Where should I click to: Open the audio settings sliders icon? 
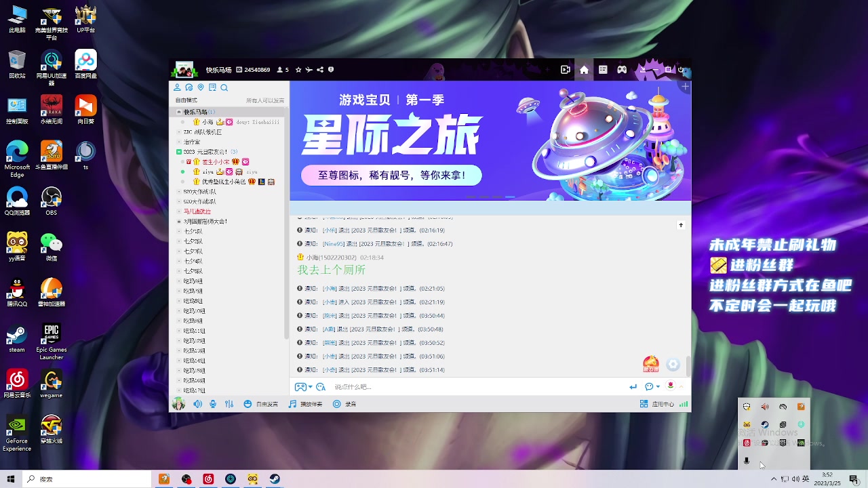229,403
